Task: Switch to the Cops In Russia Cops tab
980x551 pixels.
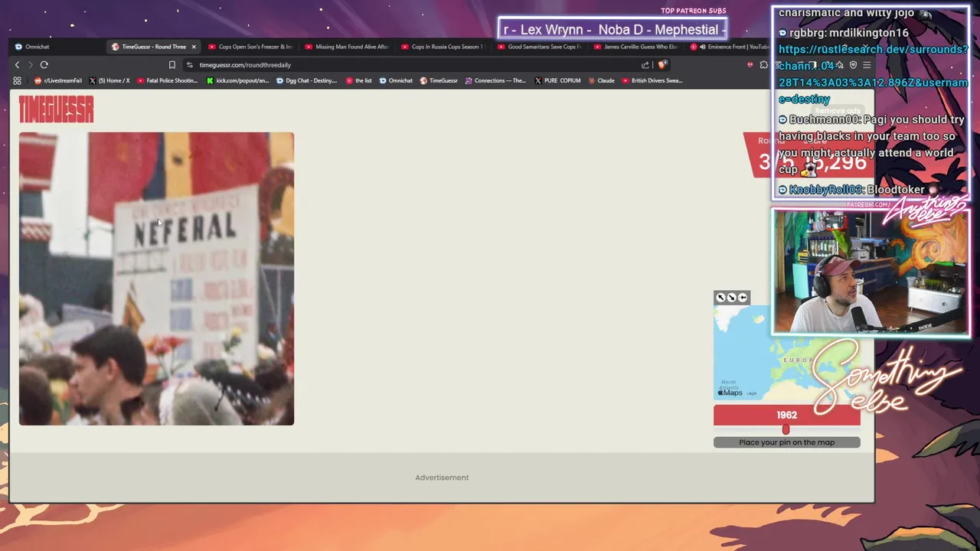Action: (x=443, y=47)
